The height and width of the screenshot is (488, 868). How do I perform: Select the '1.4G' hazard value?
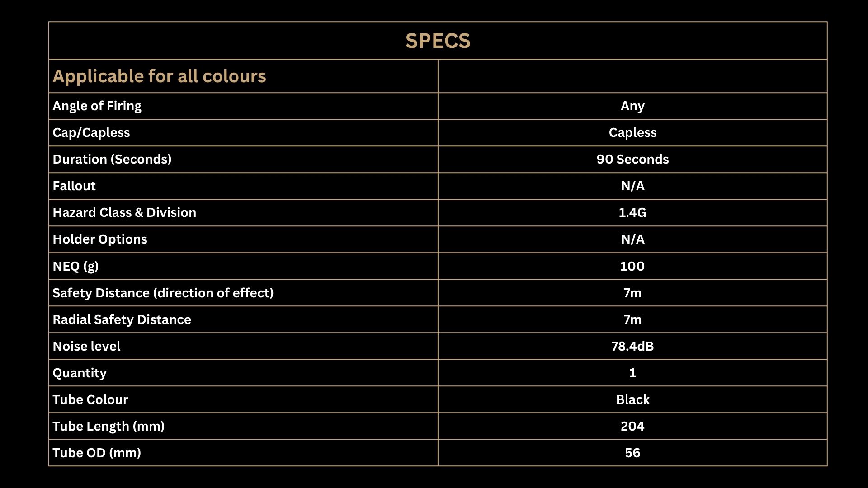(x=632, y=213)
